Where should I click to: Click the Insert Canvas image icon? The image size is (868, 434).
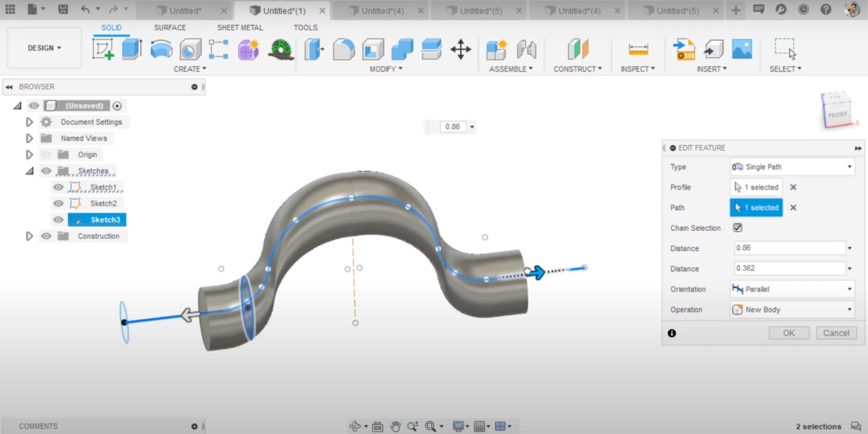pos(742,49)
